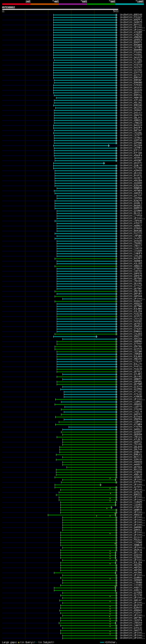
Task: Click the Large gaps legend text
Action: pyautogui.click(x=28, y=642)
